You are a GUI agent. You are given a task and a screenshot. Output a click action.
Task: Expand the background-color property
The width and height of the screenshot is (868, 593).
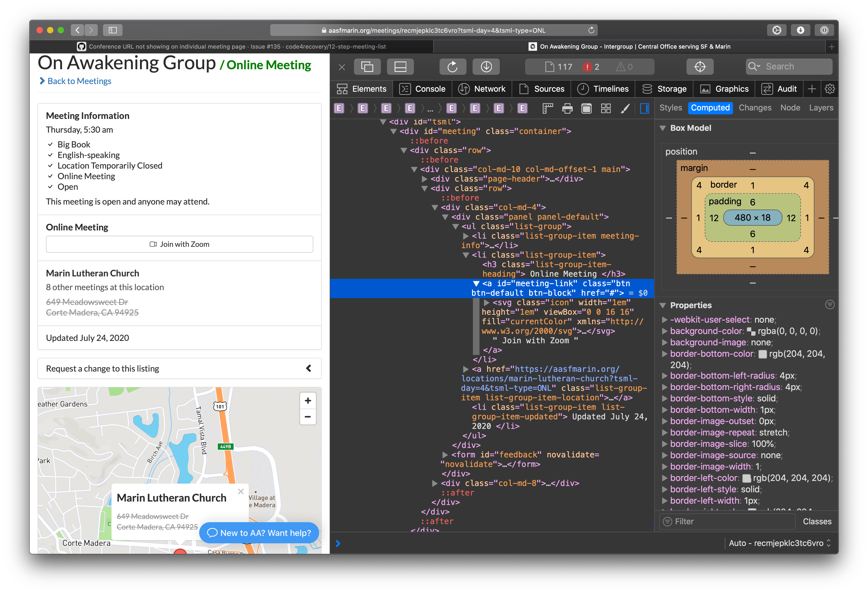[664, 331]
